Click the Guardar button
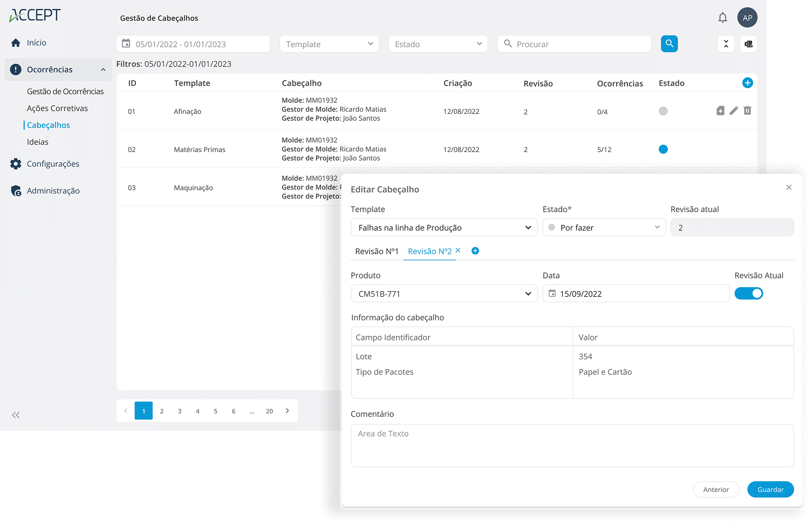Viewport: 812px width, 525px height. coord(770,490)
